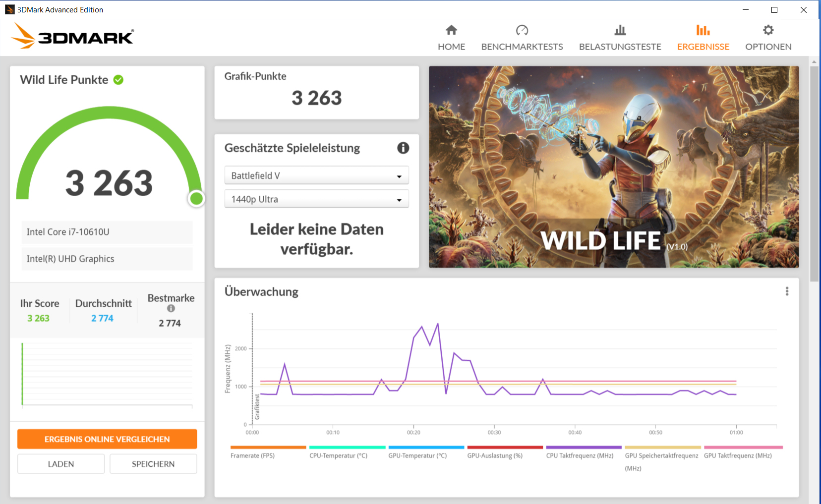Click the Grafik-Punkte 3 263 value
This screenshot has width=821, height=504.
point(316,98)
